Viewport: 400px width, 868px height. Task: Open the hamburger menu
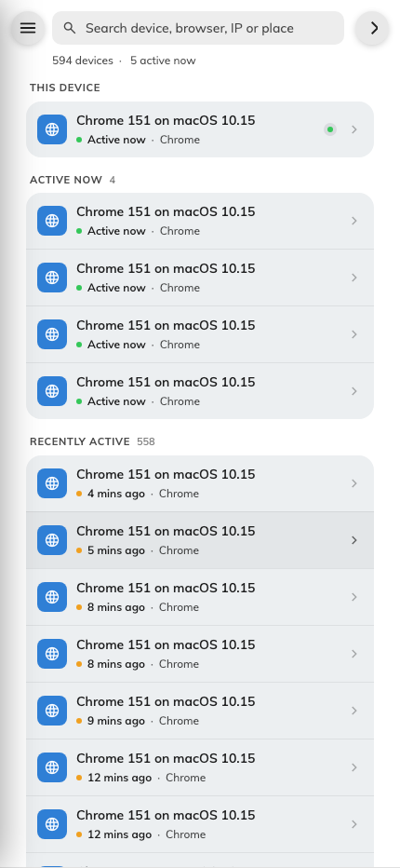28,28
